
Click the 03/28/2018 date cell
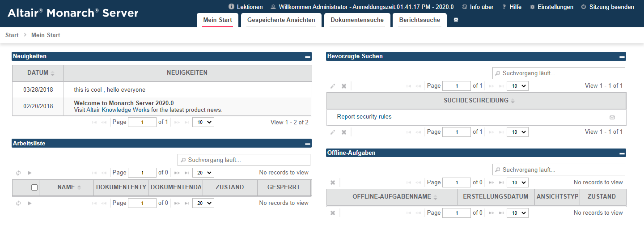(x=38, y=90)
